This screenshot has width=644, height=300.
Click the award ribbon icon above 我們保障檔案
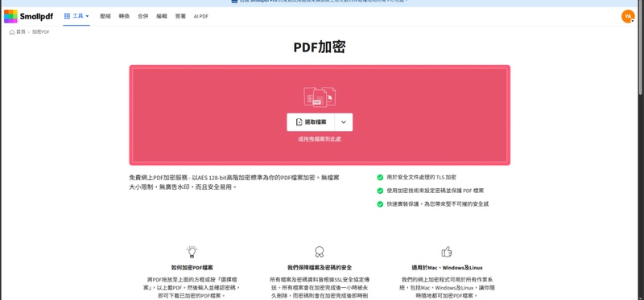tap(319, 252)
